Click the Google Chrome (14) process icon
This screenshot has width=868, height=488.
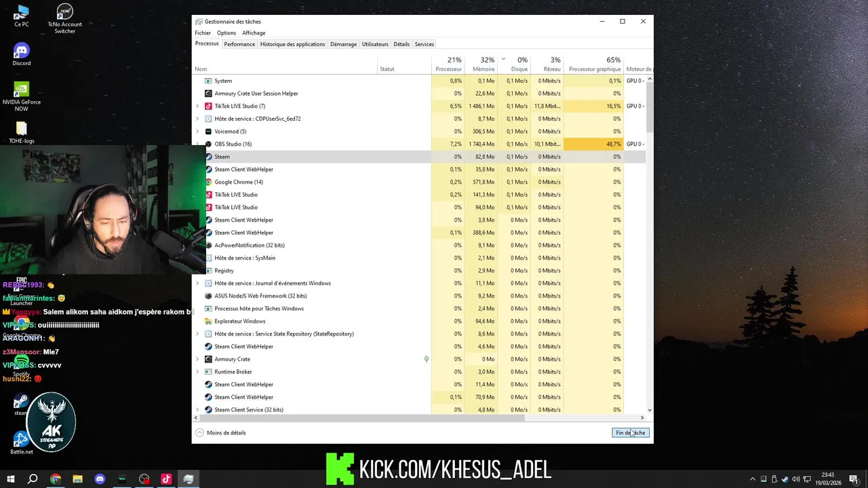pyautogui.click(x=208, y=182)
